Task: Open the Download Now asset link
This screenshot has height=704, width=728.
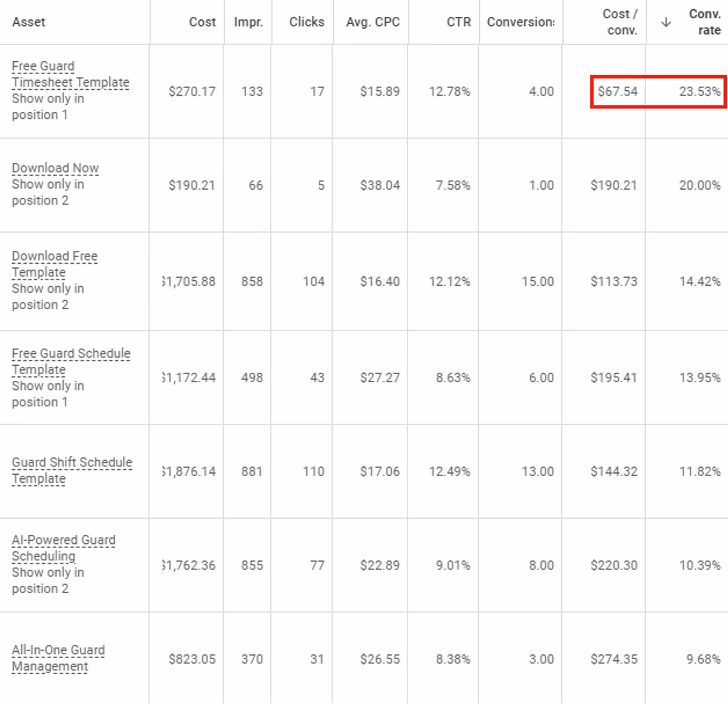Action: click(x=55, y=167)
